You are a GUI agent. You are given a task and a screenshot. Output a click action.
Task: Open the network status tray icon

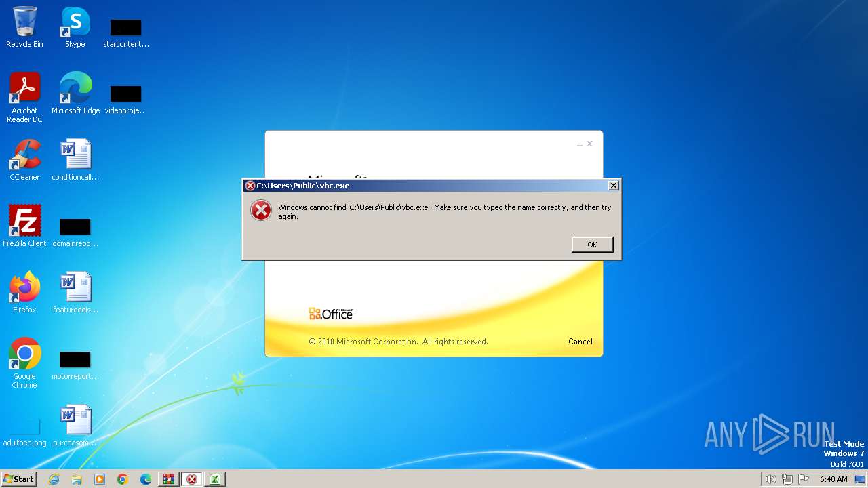point(787,479)
